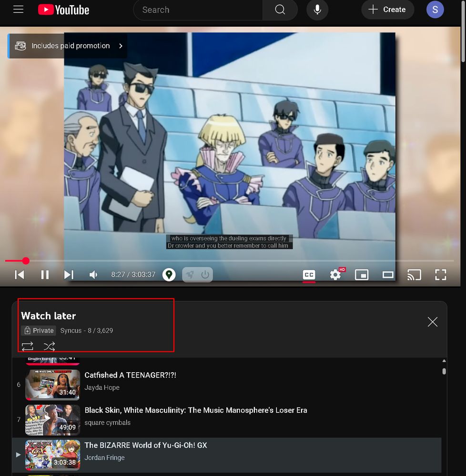Click the Catfished video thumbnail

[52, 385]
